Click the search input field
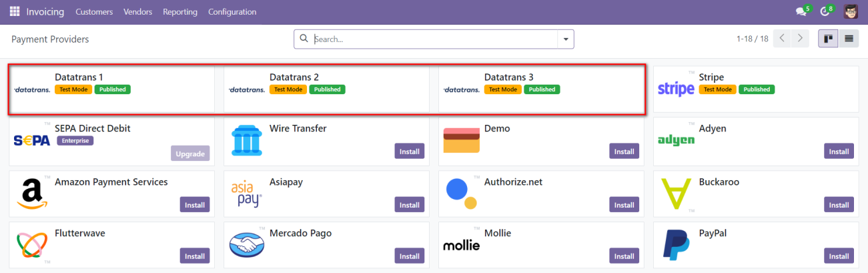This screenshot has width=868, height=273. tap(434, 39)
